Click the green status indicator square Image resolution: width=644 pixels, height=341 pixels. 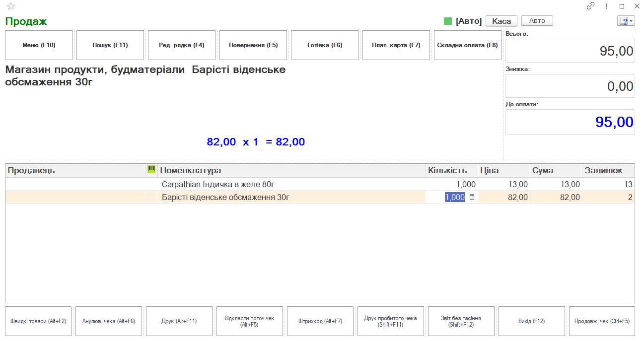pos(448,21)
